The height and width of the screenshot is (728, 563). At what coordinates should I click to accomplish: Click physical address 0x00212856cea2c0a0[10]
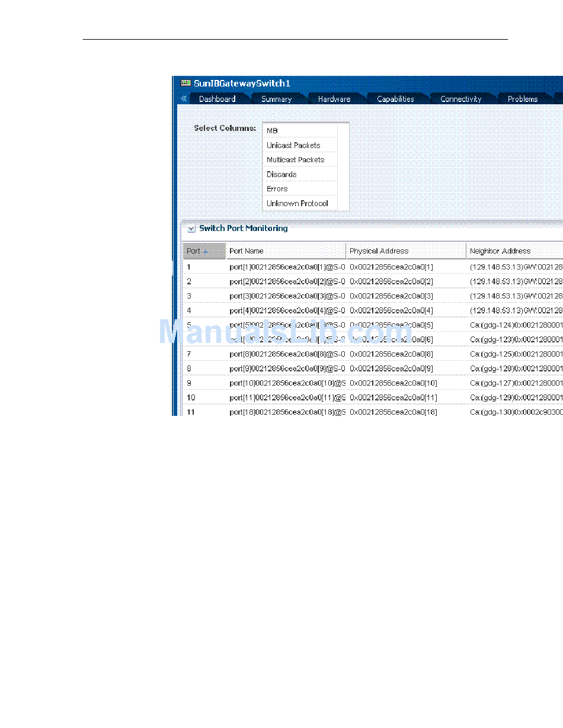394,383
